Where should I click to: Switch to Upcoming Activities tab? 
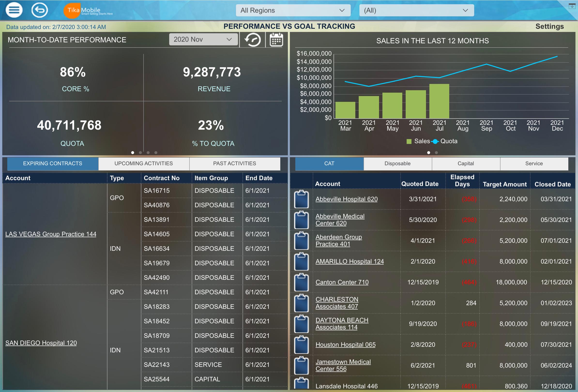point(144,164)
